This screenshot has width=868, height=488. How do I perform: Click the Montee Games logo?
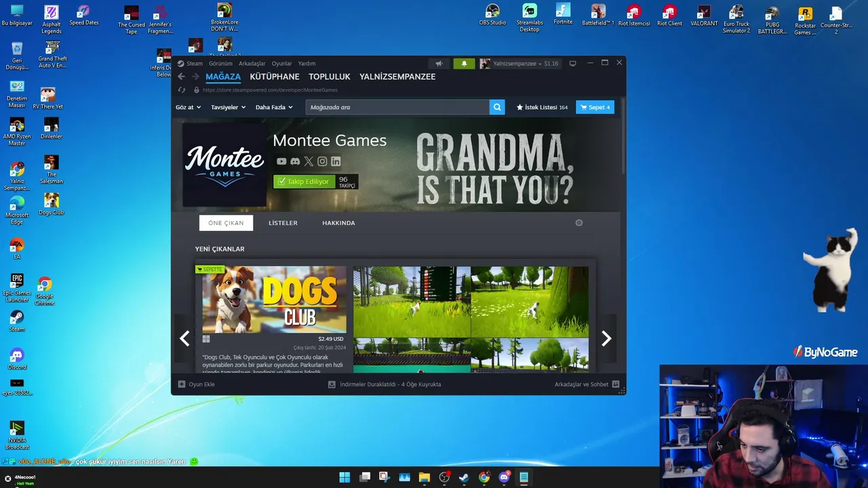(x=224, y=165)
